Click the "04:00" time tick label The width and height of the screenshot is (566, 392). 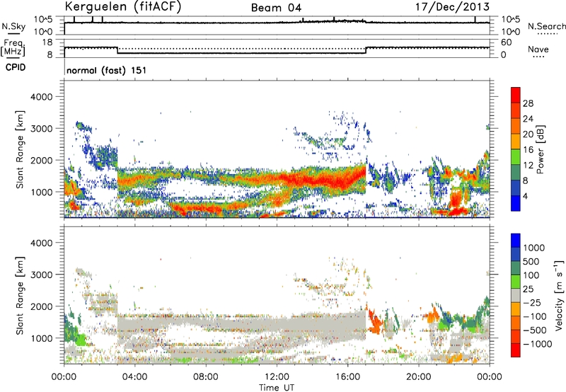pos(134,377)
